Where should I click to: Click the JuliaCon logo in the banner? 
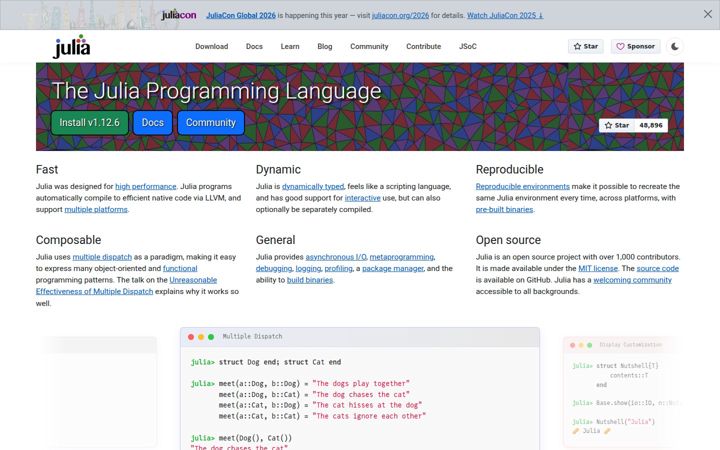click(179, 15)
